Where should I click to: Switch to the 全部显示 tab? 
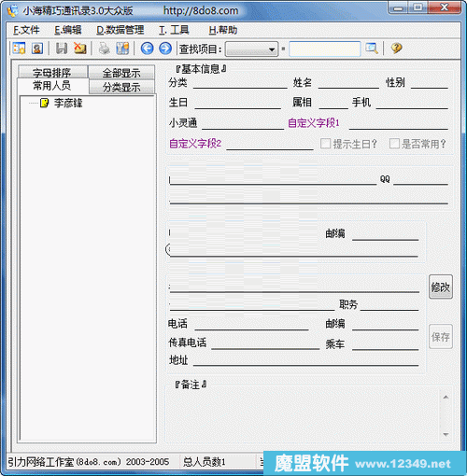[x=121, y=73]
